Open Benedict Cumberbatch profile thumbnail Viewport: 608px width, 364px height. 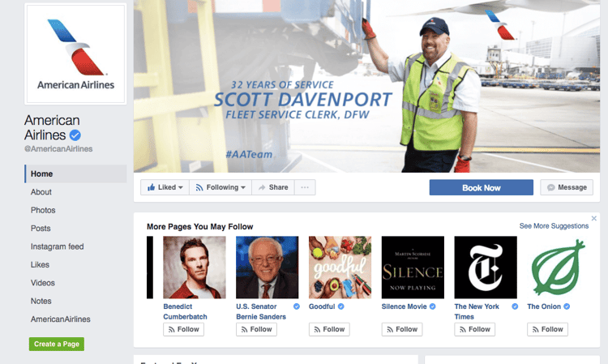(x=195, y=268)
